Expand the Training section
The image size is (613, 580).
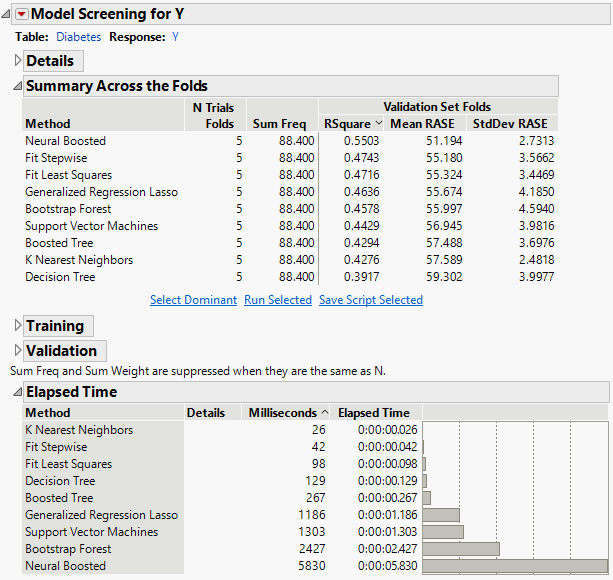pos(17,326)
